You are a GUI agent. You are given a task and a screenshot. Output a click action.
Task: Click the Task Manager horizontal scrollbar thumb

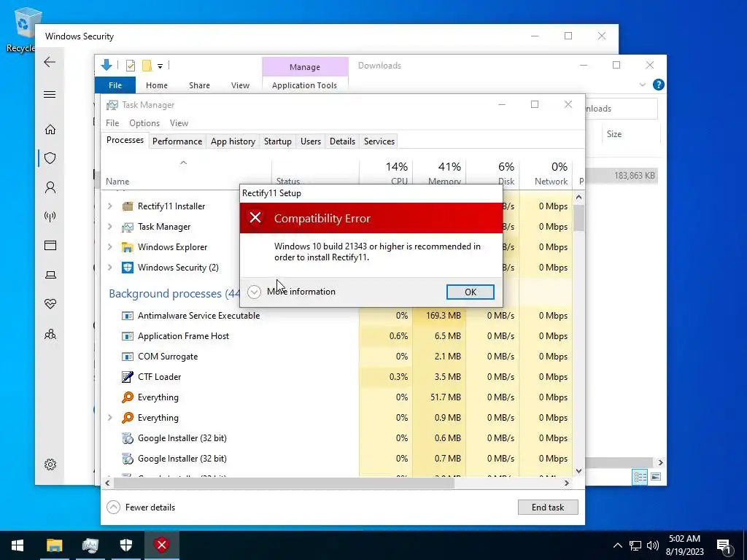click(x=284, y=483)
